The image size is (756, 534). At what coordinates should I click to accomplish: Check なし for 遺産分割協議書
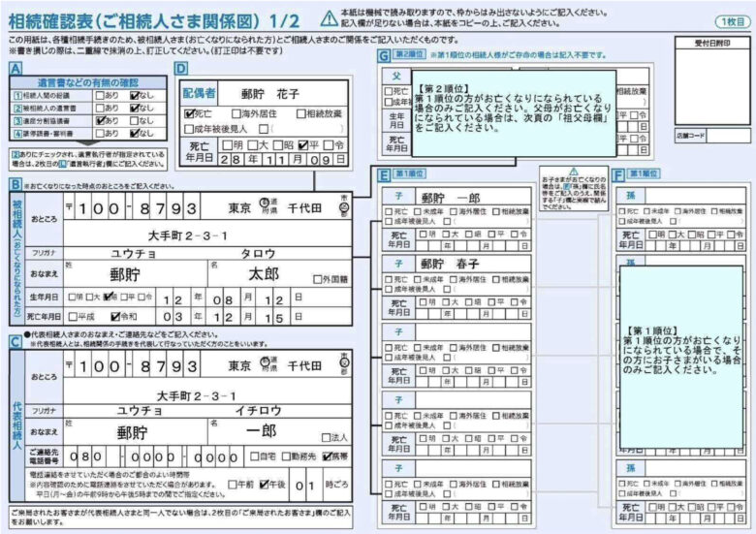coord(135,120)
